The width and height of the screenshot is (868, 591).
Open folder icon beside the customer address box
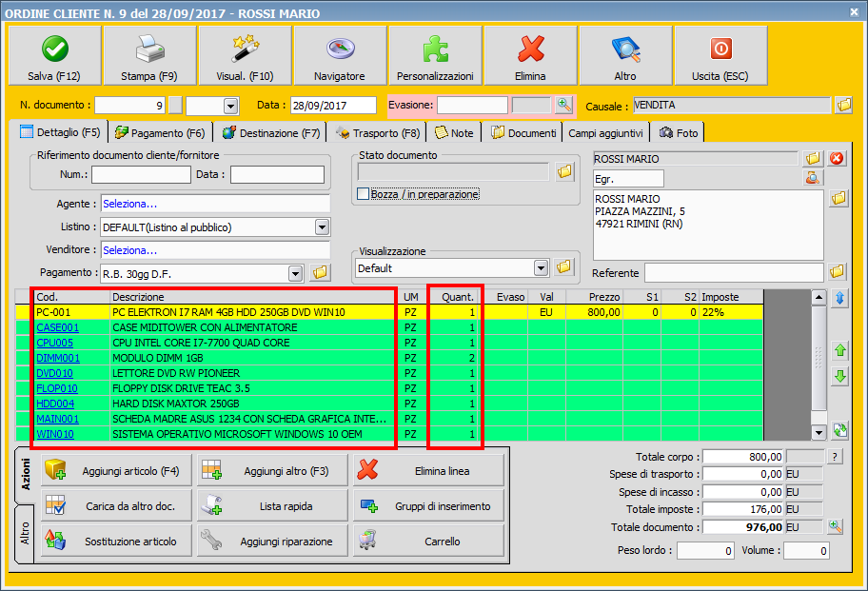pos(838,198)
